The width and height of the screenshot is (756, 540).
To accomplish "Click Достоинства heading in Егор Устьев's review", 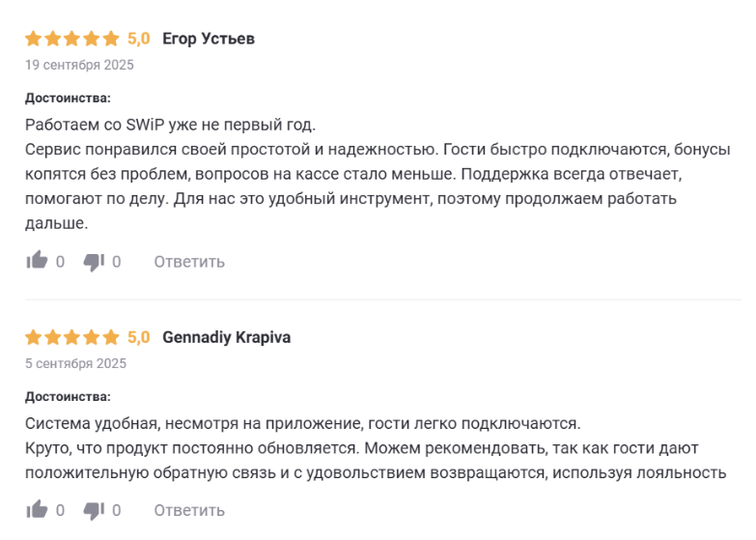I will (x=68, y=99).
